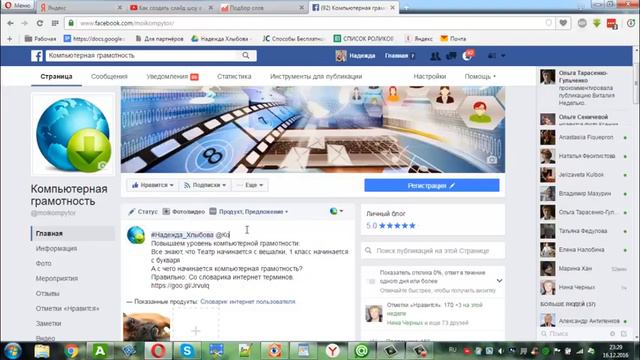
Task: Select Фото/видео post option
Action: pos(184,211)
